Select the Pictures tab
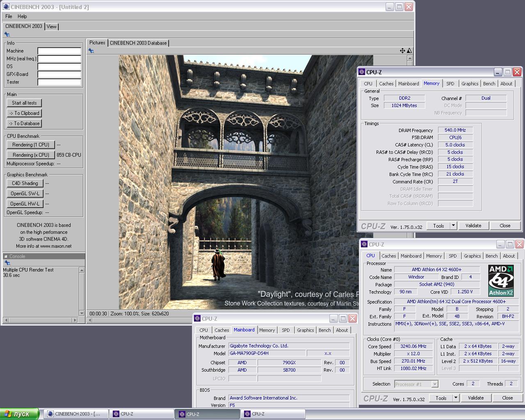Viewport: 525px width, 420px height. (97, 43)
